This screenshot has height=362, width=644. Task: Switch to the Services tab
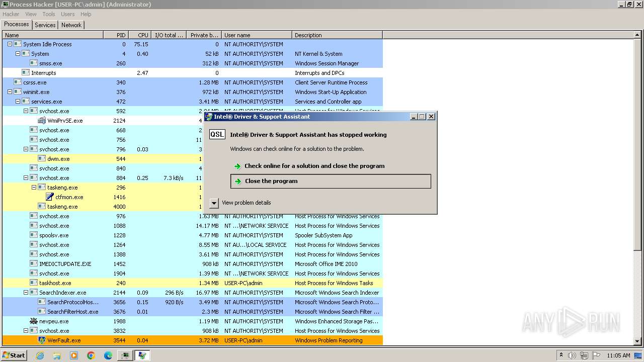45,25
